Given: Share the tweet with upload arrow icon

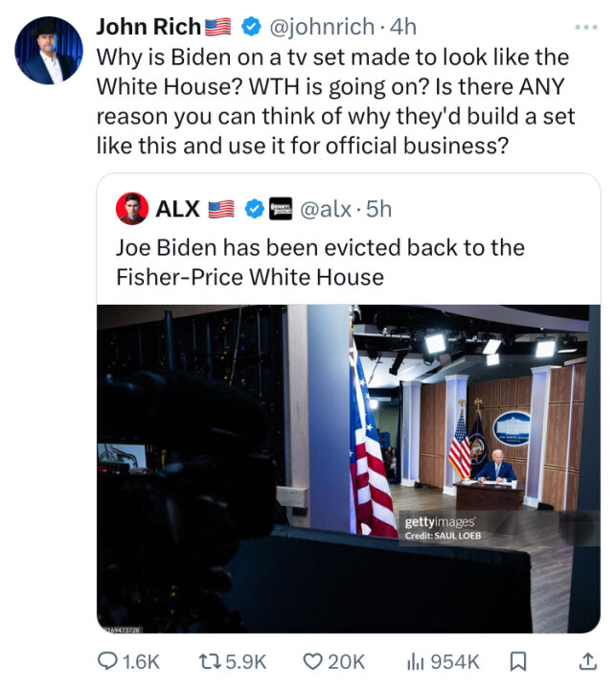Looking at the screenshot, I should [x=586, y=660].
